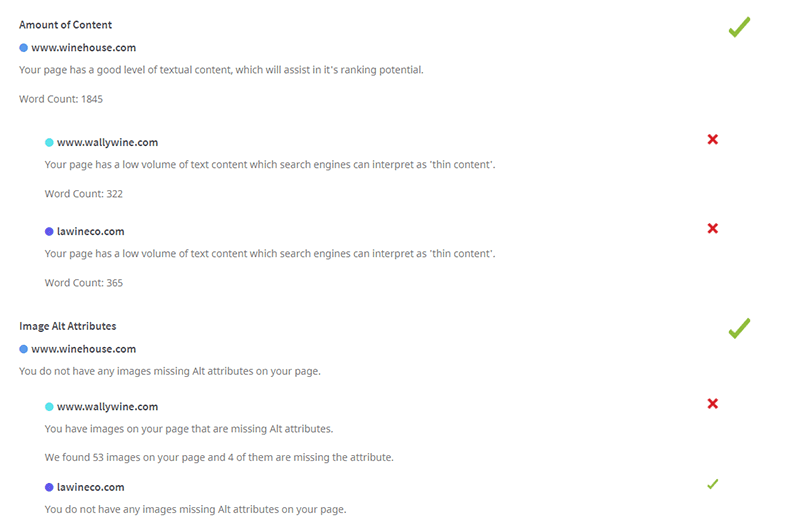The image size is (800, 530).
Task: Open lawineco.com link under Amount of Content
Action: [90, 232]
